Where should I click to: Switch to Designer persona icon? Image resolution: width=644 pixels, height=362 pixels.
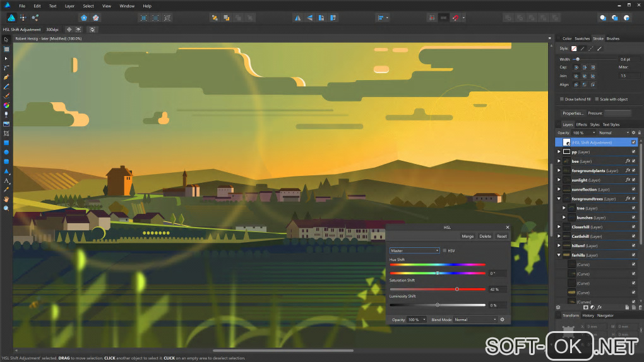pyautogui.click(x=11, y=18)
